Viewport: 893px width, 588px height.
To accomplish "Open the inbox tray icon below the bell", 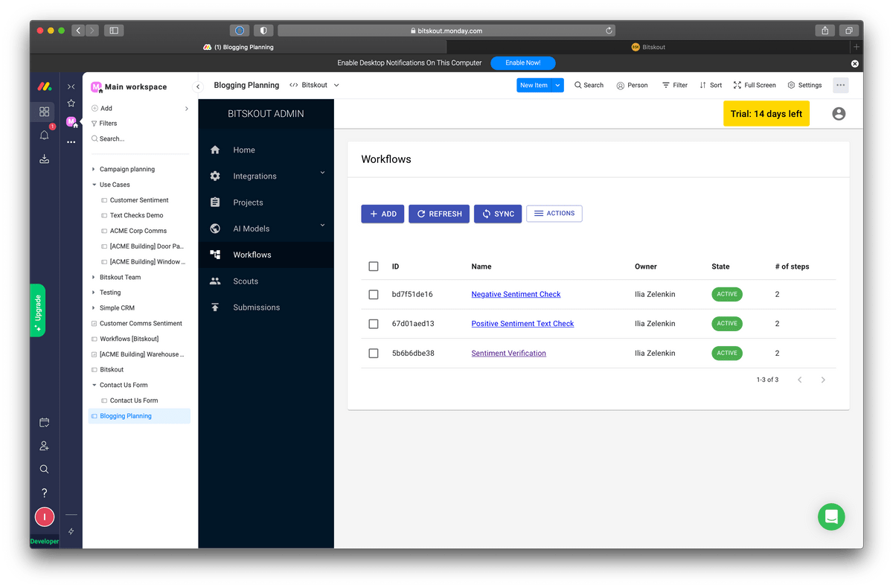I will (x=45, y=159).
